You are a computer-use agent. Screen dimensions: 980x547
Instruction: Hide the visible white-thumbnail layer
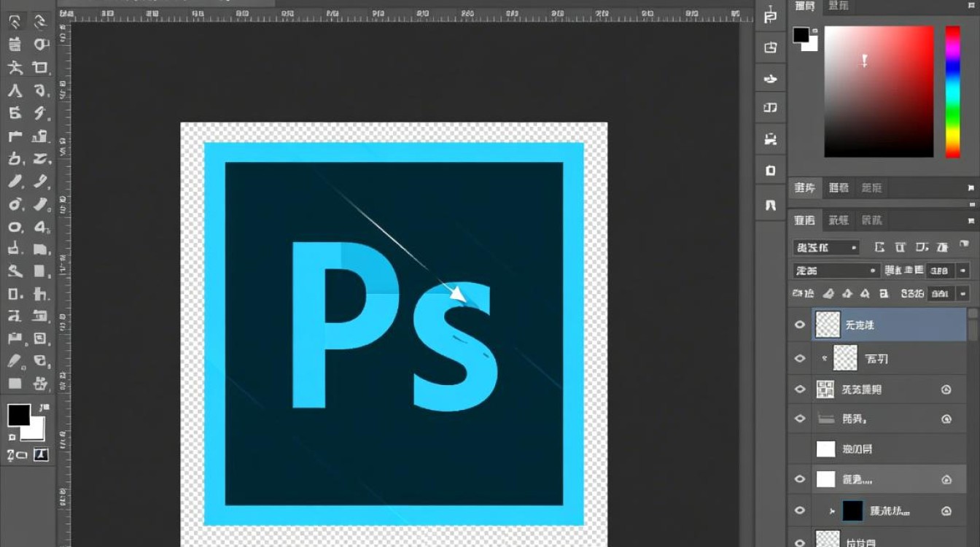[800, 479]
